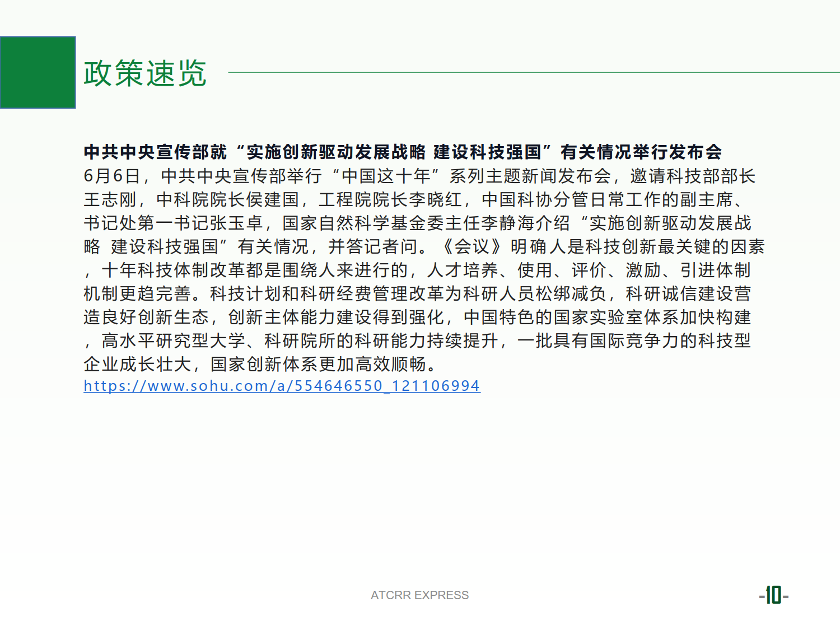
Task: Click the ATCRR EXPRESS footer text
Action: tap(419, 595)
